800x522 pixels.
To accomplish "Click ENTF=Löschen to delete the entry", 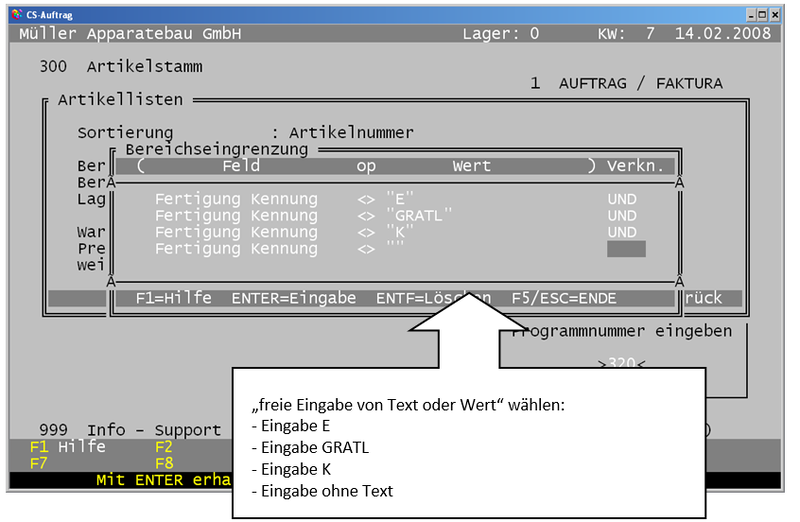I will pos(433,298).
